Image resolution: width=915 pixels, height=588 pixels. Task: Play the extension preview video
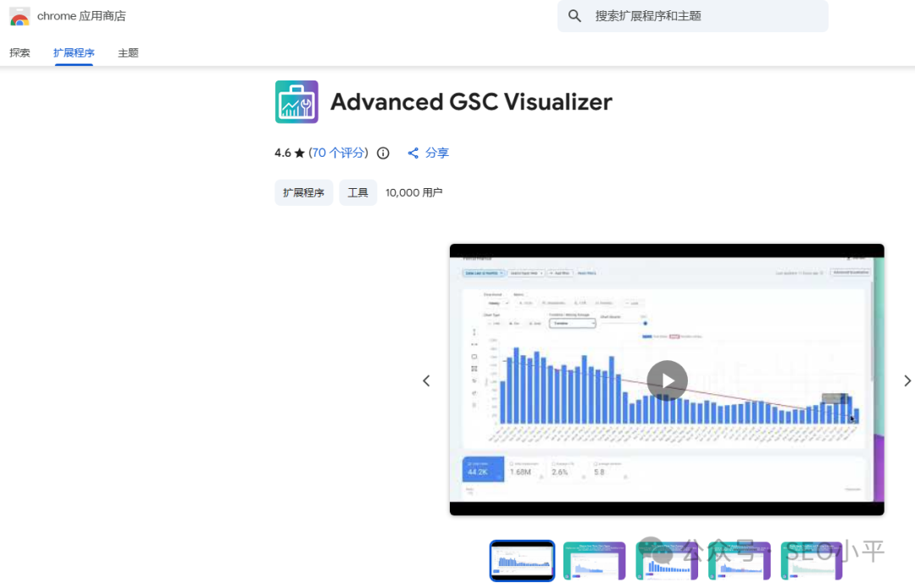[x=667, y=380]
